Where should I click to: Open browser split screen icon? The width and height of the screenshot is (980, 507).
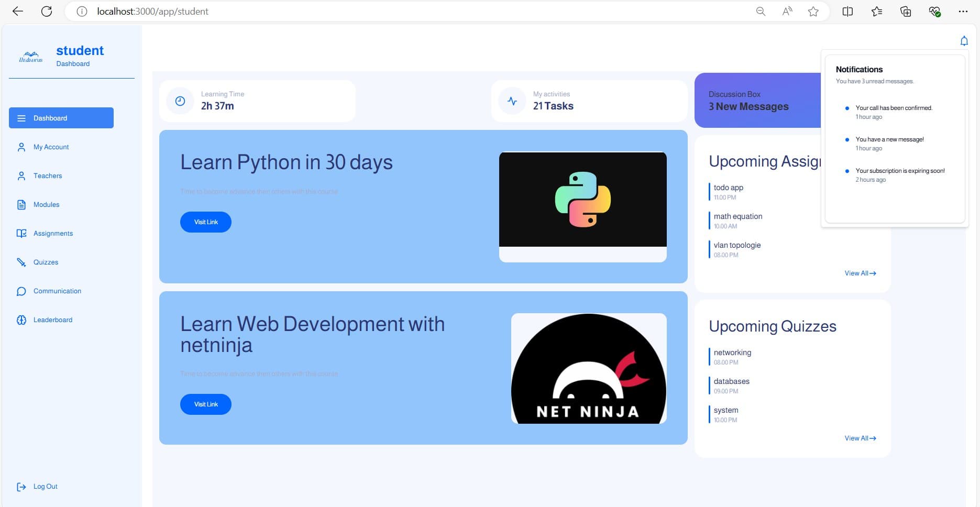pyautogui.click(x=847, y=12)
